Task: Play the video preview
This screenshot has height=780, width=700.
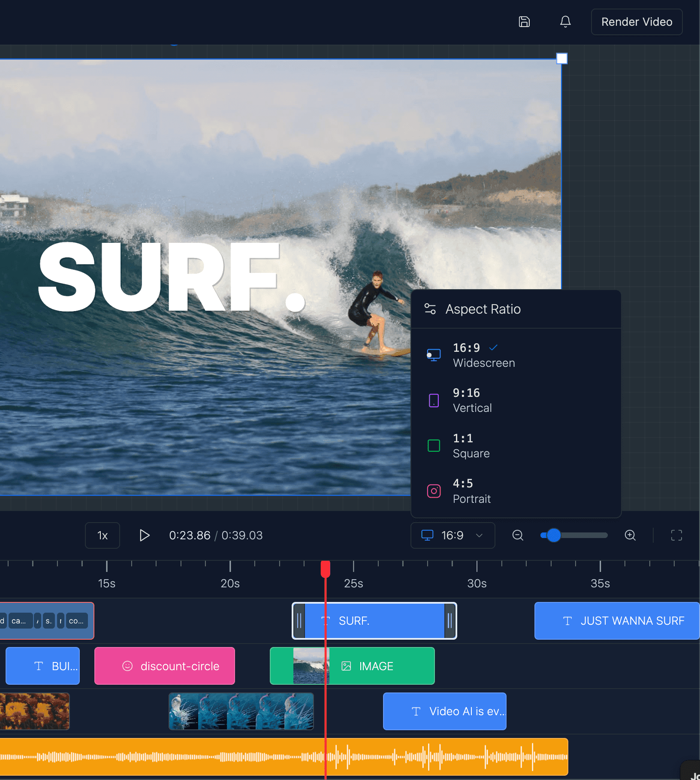Action: 144,535
